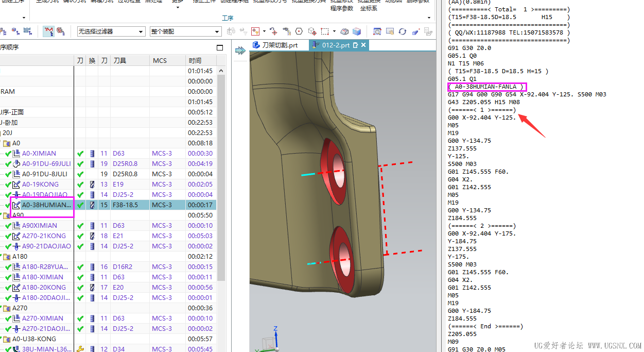644x352 pixels.
Task: Select the A270-21KONG operation
Action: click(44, 236)
